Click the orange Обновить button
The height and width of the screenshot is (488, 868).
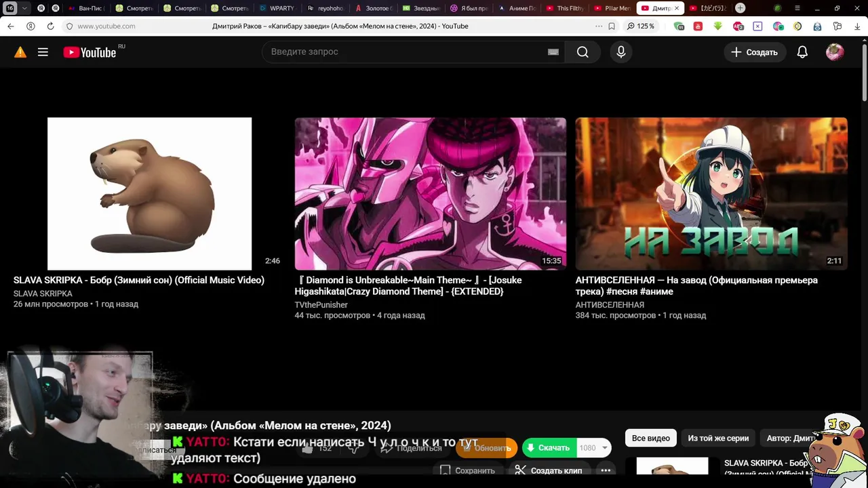pos(486,448)
